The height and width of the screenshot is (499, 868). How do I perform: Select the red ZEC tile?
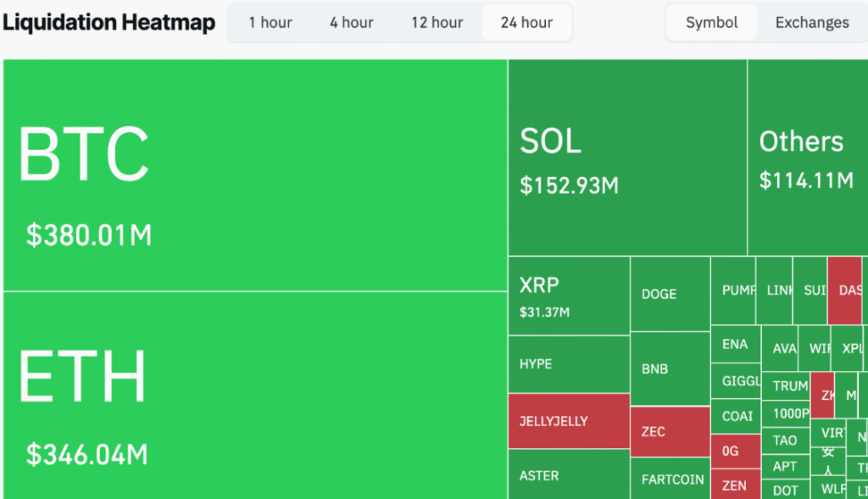(x=670, y=432)
